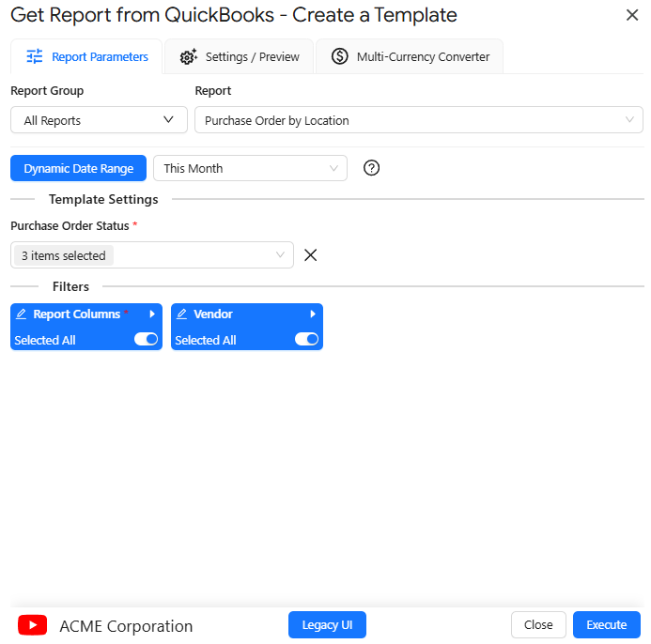
Task: Toggle the Vendor Selected All switch
Action: click(306, 340)
